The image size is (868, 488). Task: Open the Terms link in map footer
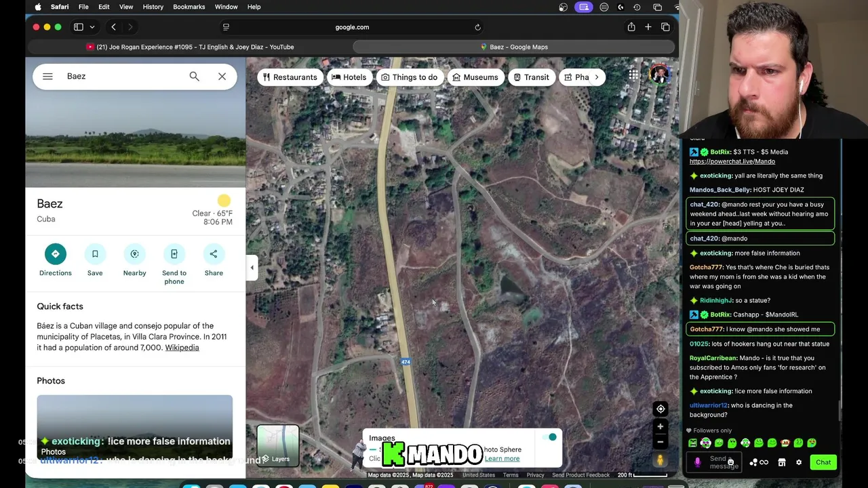click(x=511, y=475)
